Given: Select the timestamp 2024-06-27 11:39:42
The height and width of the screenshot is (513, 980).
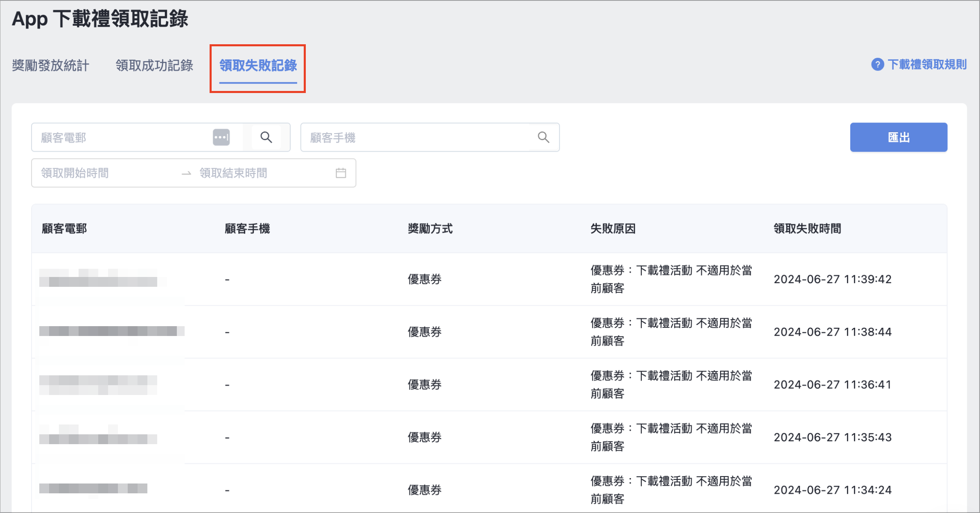Looking at the screenshot, I should pyautogui.click(x=833, y=279).
